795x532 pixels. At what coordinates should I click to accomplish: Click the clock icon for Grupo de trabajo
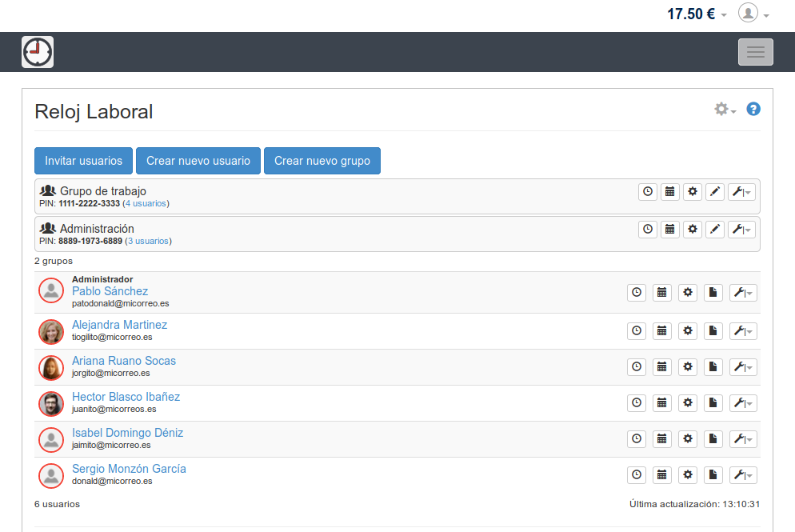click(x=648, y=192)
